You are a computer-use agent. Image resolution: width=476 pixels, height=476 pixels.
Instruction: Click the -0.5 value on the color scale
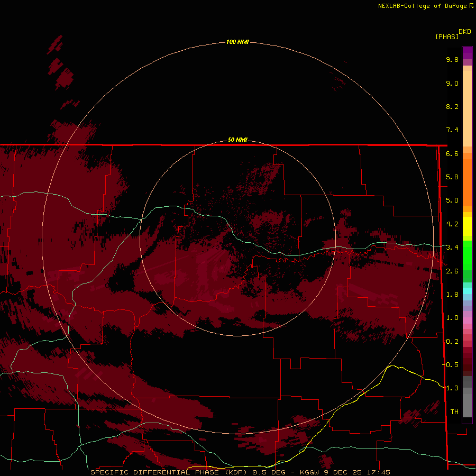click(x=450, y=365)
